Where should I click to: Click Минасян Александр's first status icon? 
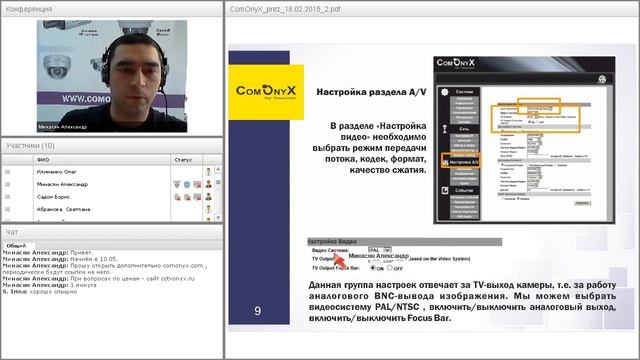coord(177,184)
